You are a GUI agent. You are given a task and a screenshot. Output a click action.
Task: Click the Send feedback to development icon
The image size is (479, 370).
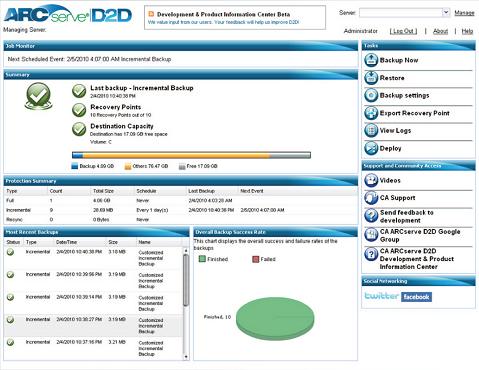click(371, 216)
